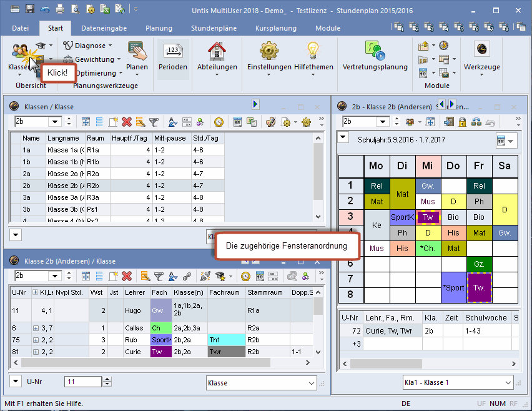Open class selector dropdown in timetable window
The height and width of the screenshot is (411, 532).
(383, 122)
